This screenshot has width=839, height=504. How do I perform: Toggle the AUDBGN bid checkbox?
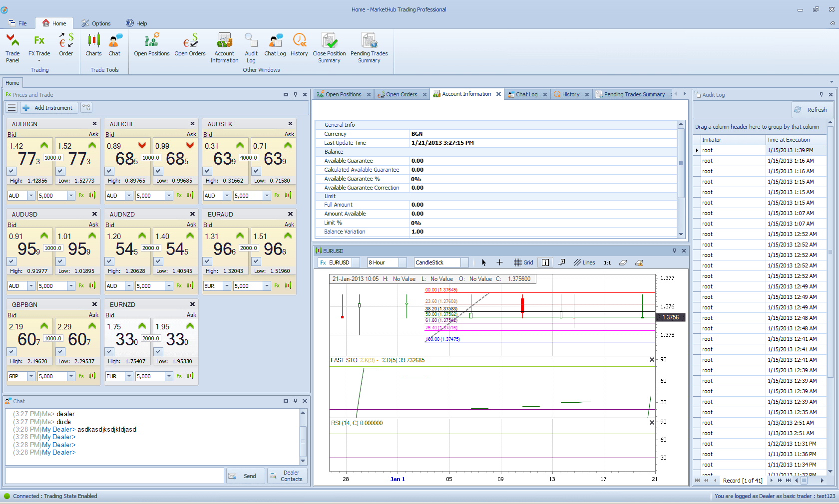pos(11,171)
